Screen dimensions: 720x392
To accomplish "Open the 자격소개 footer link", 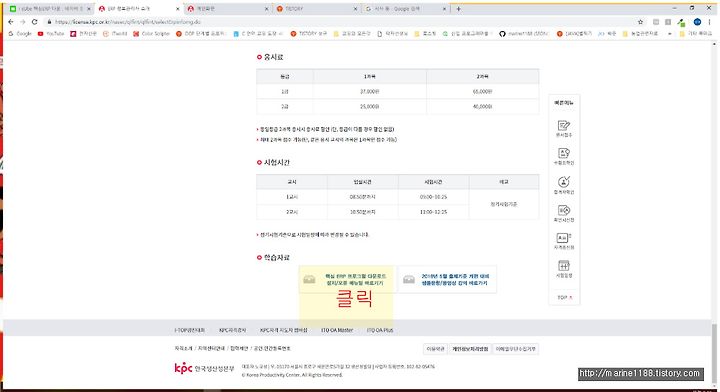I will pyautogui.click(x=183, y=348).
